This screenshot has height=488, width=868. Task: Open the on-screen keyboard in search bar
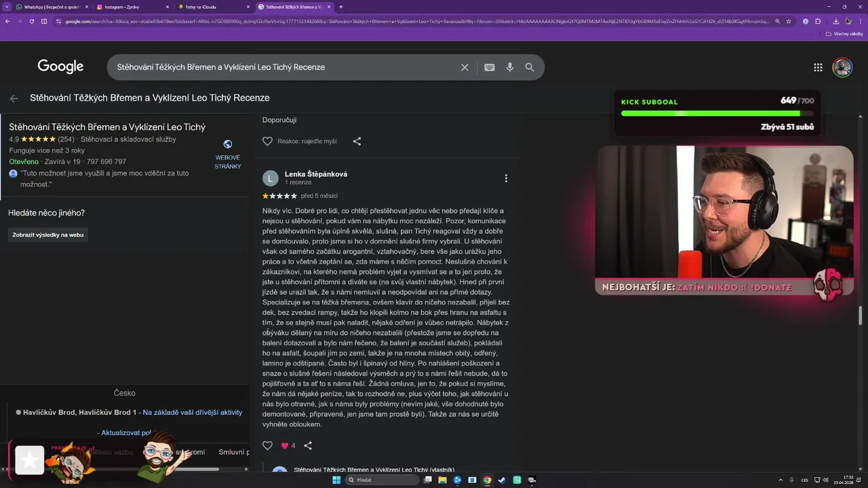tap(490, 67)
